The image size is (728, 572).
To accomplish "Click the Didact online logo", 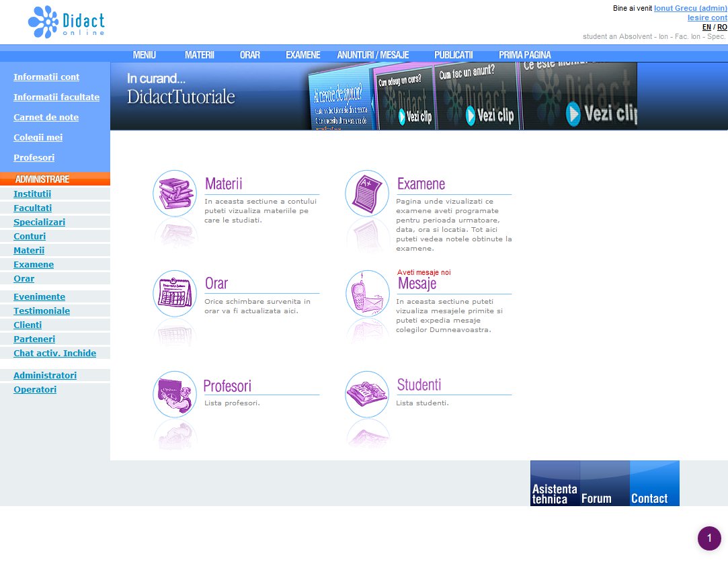I will pyautogui.click(x=67, y=22).
